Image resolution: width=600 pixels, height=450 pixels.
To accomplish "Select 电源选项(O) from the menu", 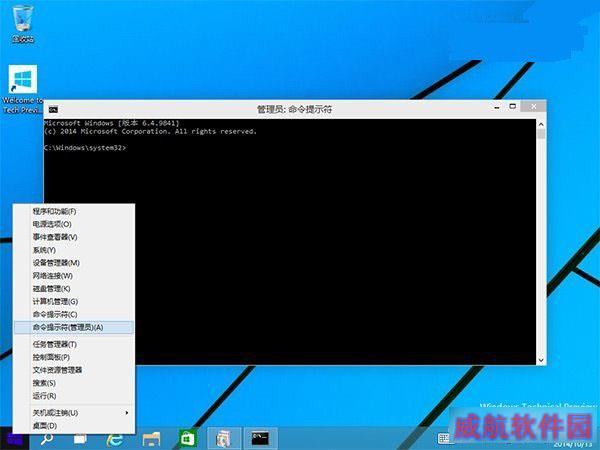I will click(74, 224).
